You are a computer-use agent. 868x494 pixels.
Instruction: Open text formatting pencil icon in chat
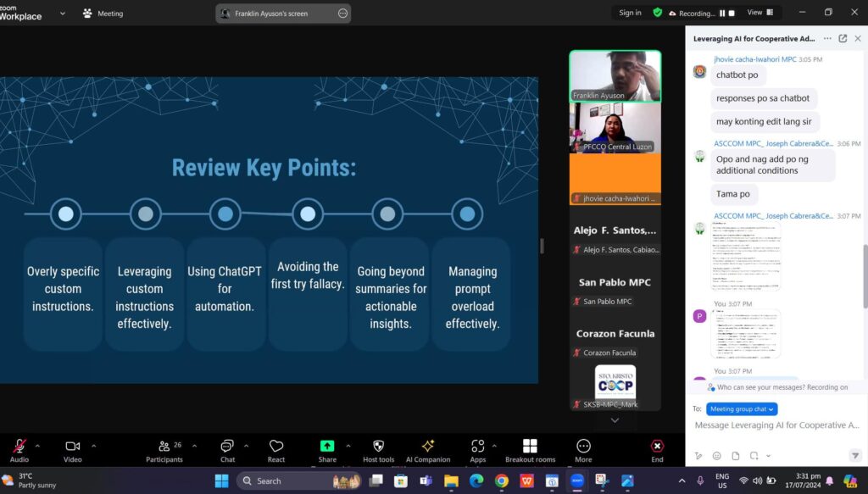698,456
